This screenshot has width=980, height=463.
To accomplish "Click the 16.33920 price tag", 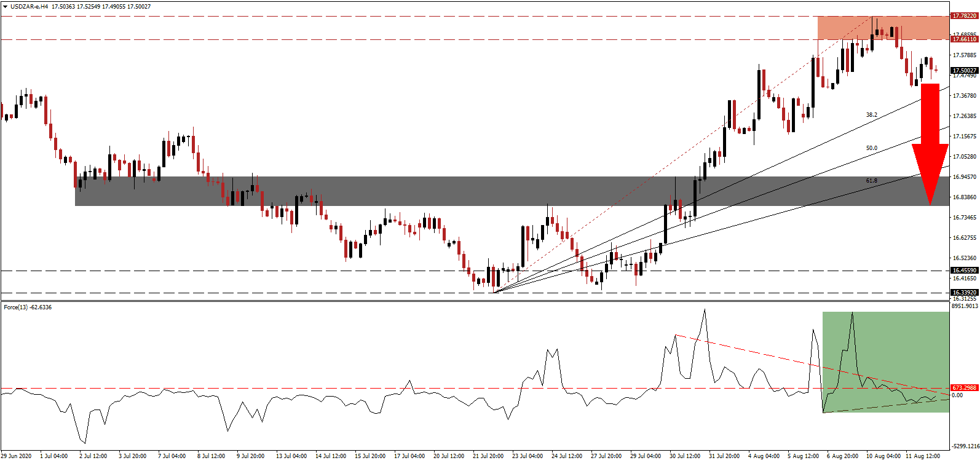I will (x=964, y=293).
